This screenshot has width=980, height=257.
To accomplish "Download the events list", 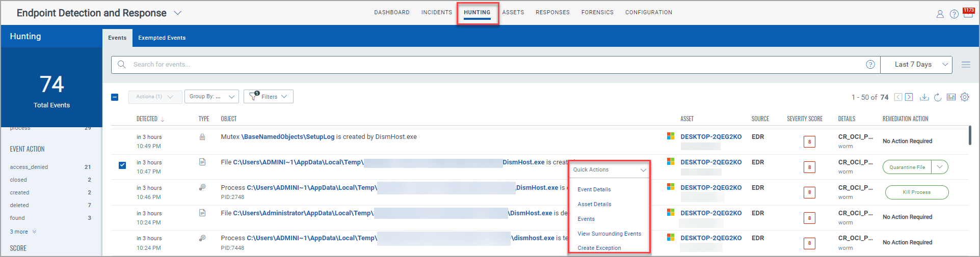I will coord(924,97).
